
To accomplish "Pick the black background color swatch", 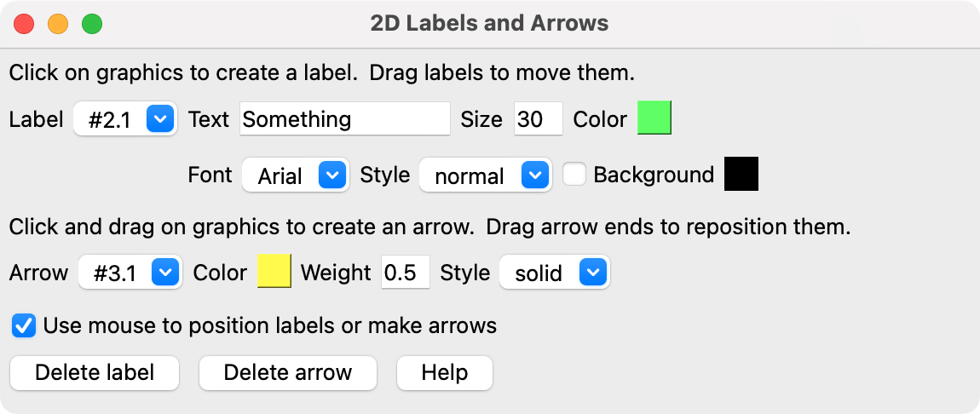I will pos(741,175).
